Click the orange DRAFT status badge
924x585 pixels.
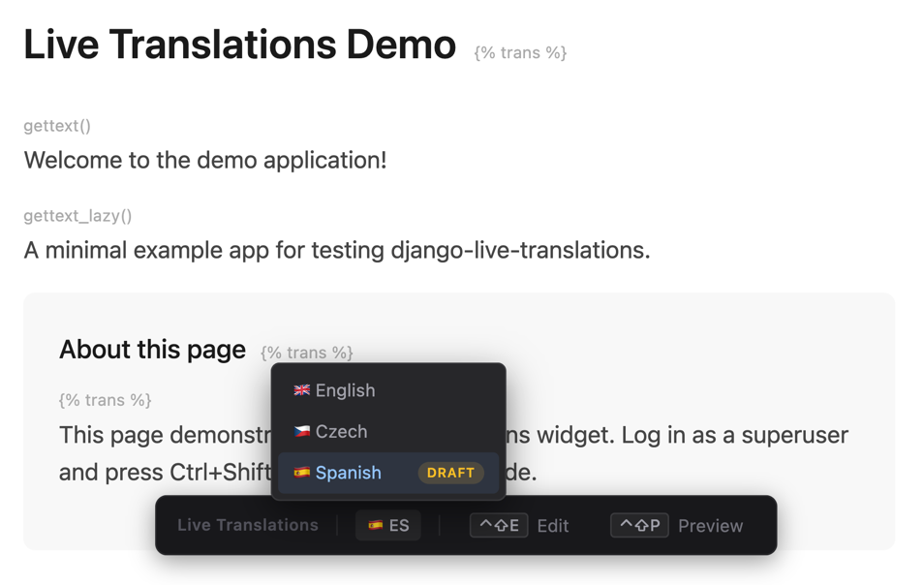pos(450,473)
